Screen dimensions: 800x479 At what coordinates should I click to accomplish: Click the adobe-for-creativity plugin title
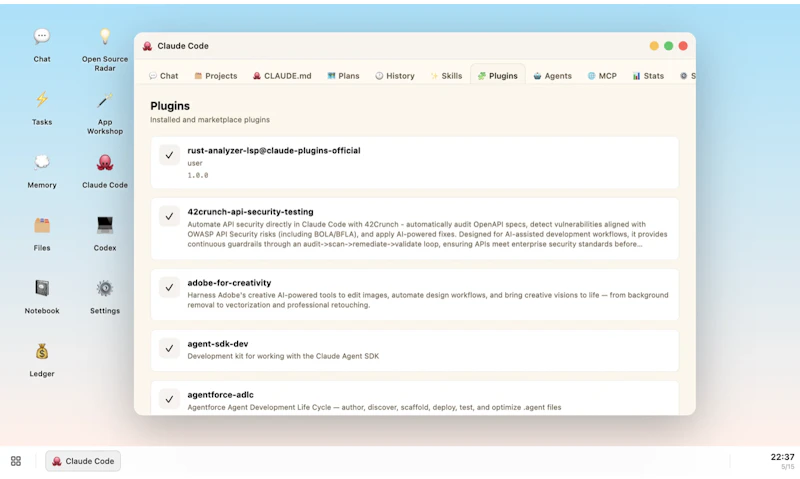229,283
